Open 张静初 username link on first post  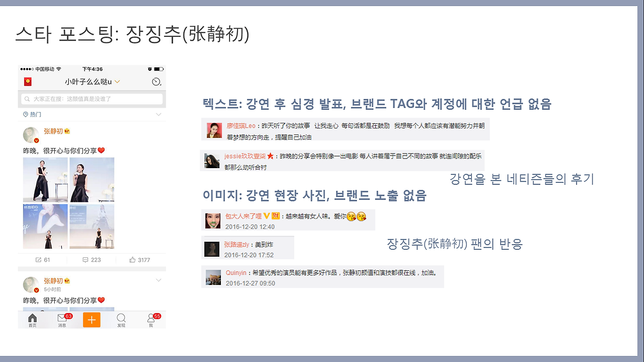[53, 131]
